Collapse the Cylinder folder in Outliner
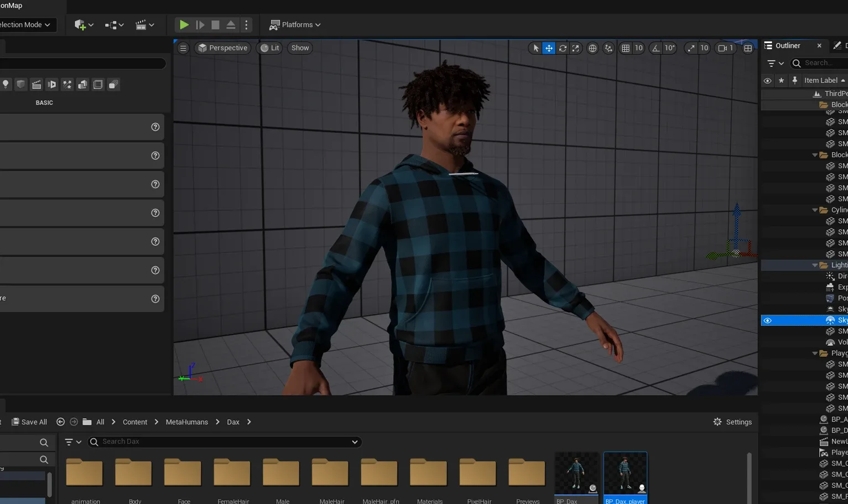The height and width of the screenshot is (504, 848). pos(815,210)
